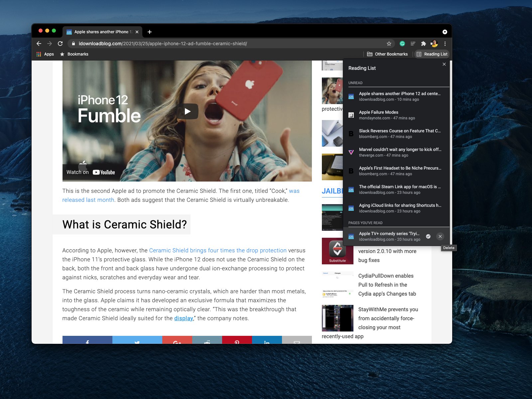
Task: Share article by email icon
Action: tap(297, 340)
